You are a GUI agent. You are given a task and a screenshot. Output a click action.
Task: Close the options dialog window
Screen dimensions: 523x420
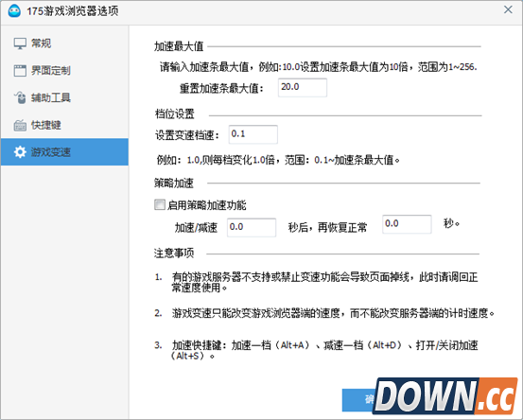click(x=508, y=9)
